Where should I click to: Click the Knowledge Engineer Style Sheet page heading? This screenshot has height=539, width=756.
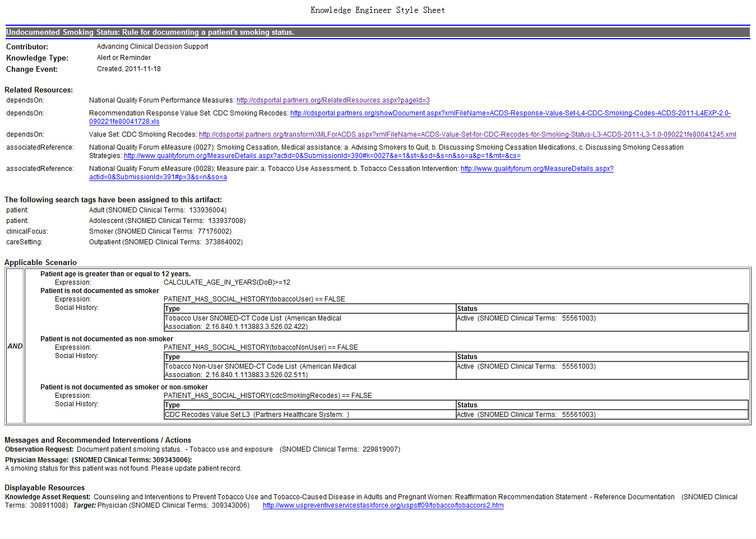tap(378, 10)
